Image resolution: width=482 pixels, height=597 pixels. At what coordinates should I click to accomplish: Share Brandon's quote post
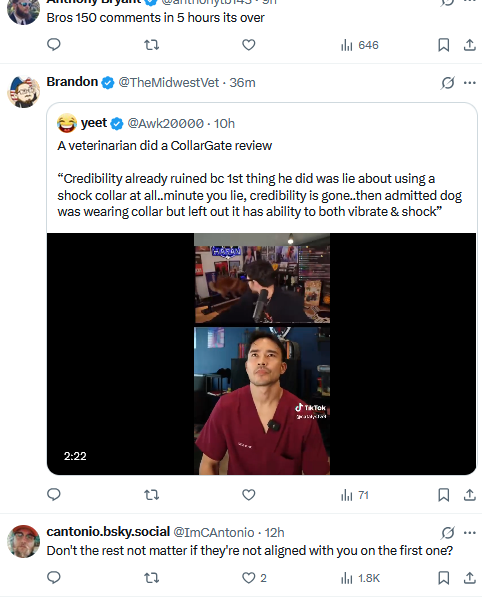click(x=470, y=495)
